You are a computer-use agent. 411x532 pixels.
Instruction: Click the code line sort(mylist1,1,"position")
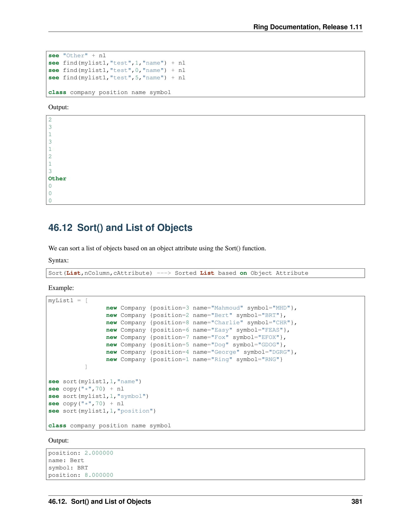tap(102, 411)
